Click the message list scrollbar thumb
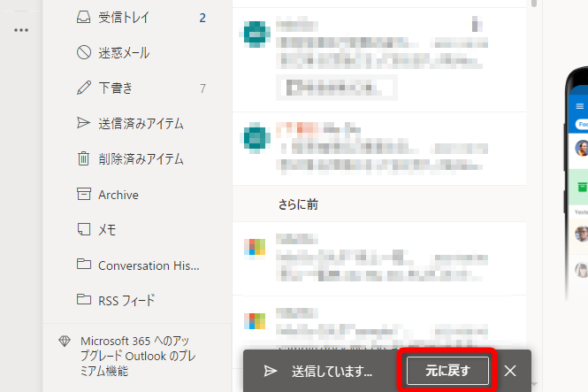 point(534,4)
